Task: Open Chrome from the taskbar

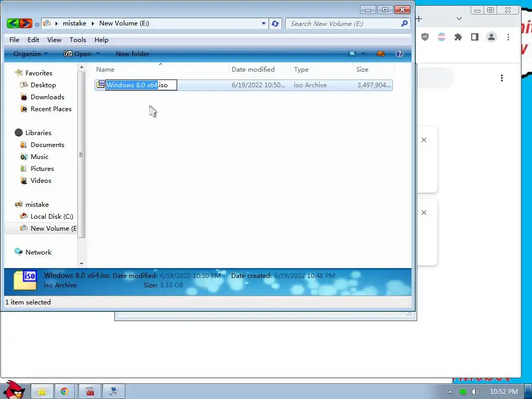Action: point(64,392)
